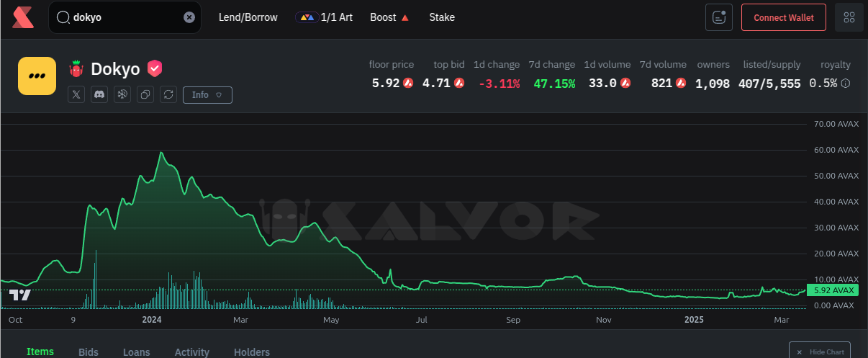
Task: Click the 5.92 AVAX current price label
Action: 833,290
